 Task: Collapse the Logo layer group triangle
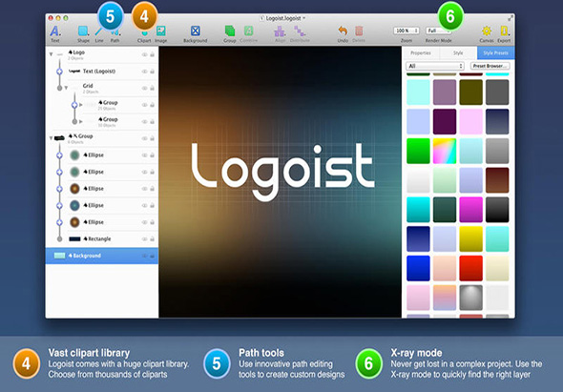51,54
